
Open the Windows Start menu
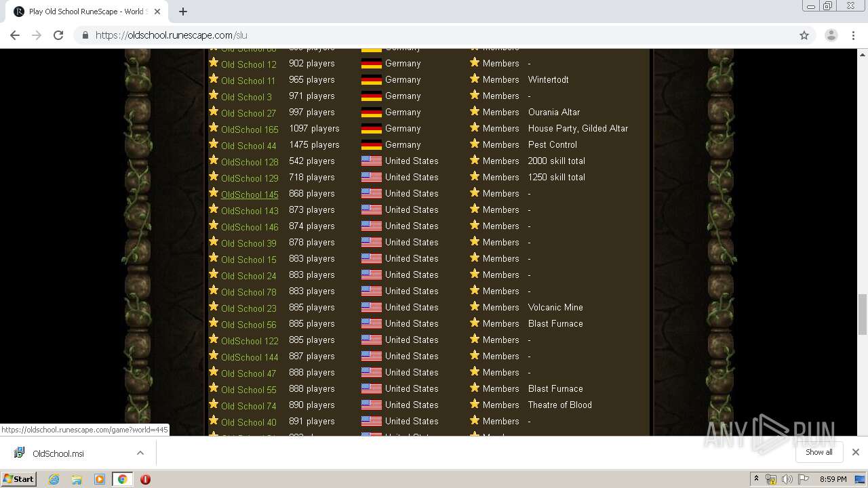(18, 479)
